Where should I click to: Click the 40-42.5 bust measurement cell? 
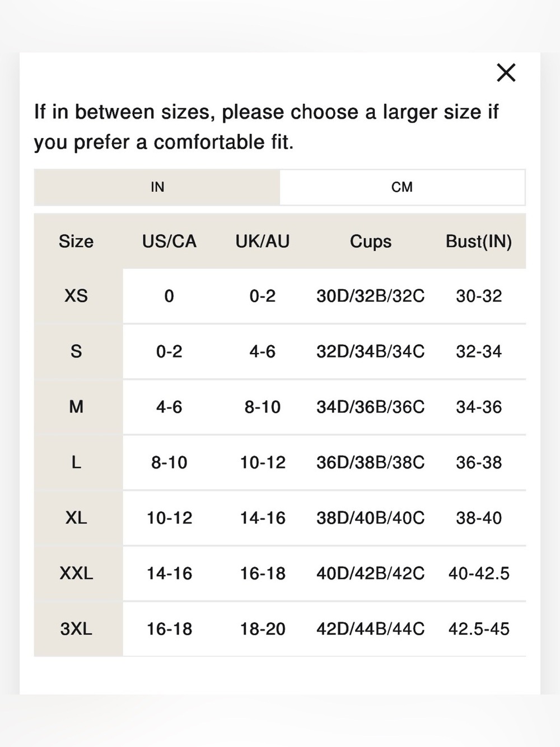pyautogui.click(x=479, y=573)
